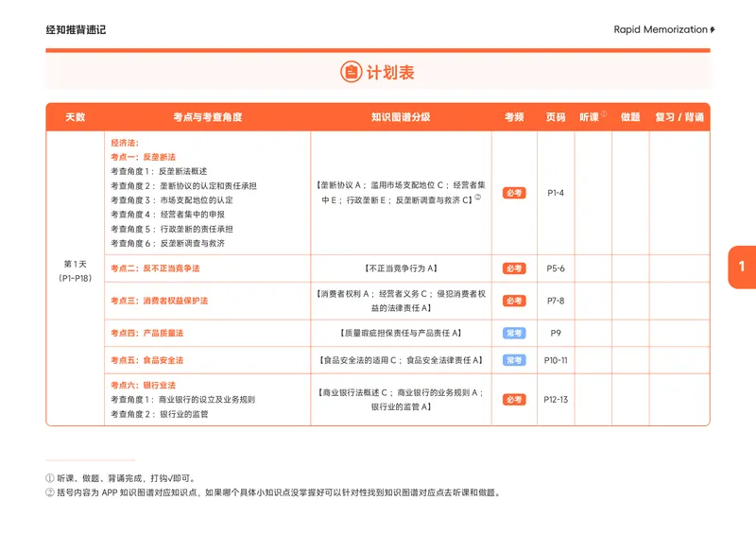
Task: Click the 知识图谱分级 column header
Action: pos(401,117)
